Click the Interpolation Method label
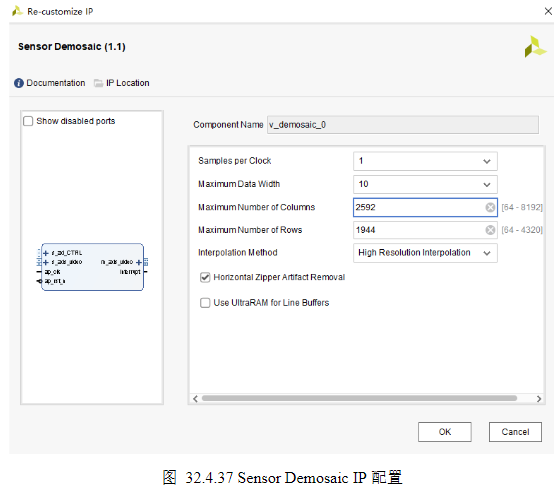 point(238,253)
